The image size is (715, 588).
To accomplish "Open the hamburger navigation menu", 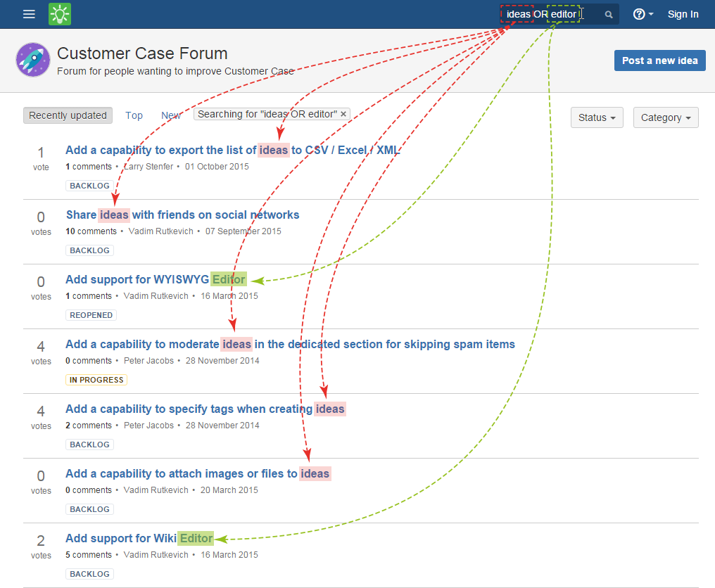I will [29, 14].
